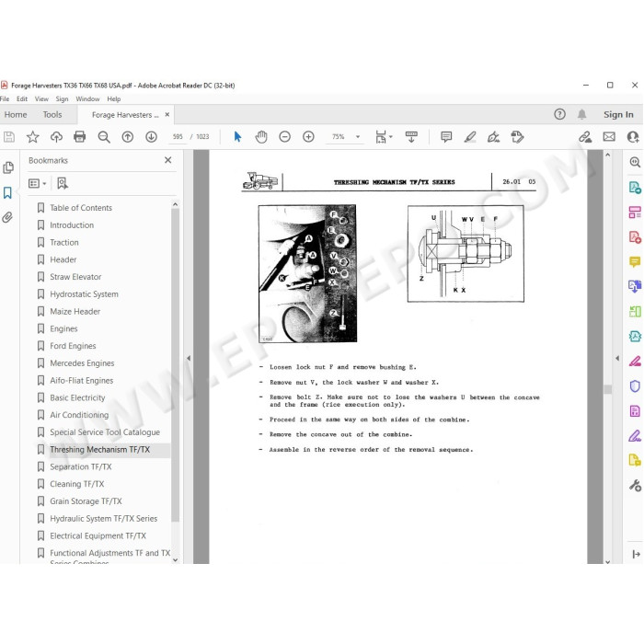Screen dimensions: 644x644
Task: Click scrolling mode toolbar icon
Action: (x=411, y=137)
